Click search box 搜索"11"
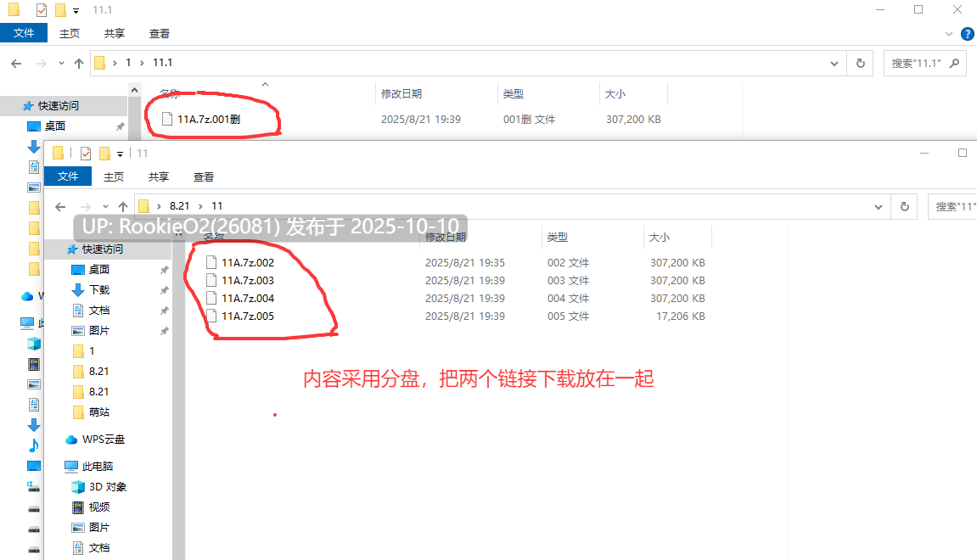Image resolution: width=977 pixels, height=560 pixels. tap(952, 206)
